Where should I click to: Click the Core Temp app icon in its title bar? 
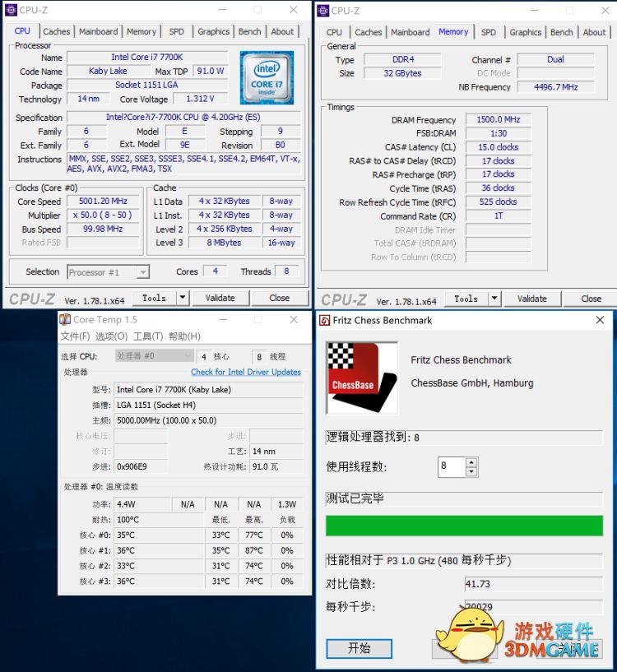pos(65,319)
